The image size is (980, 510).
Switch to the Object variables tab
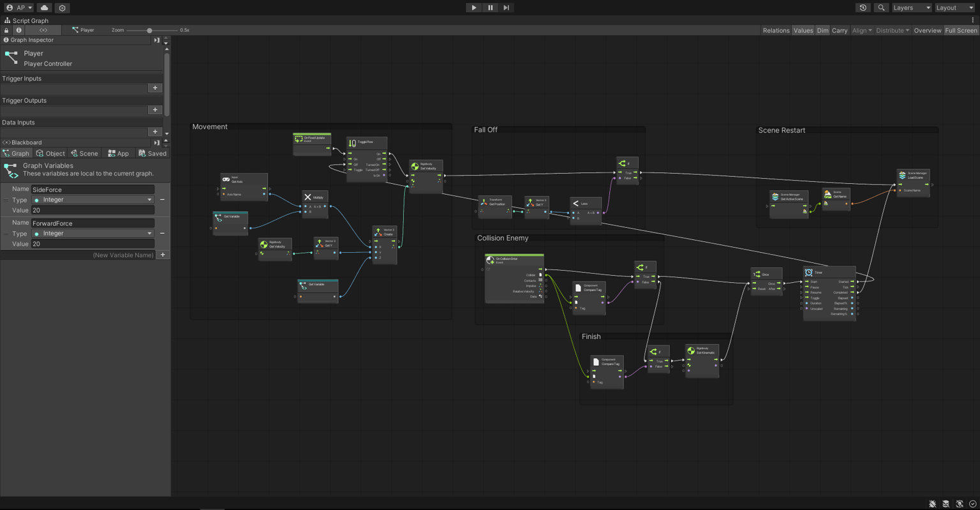click(x=50, y=153)
